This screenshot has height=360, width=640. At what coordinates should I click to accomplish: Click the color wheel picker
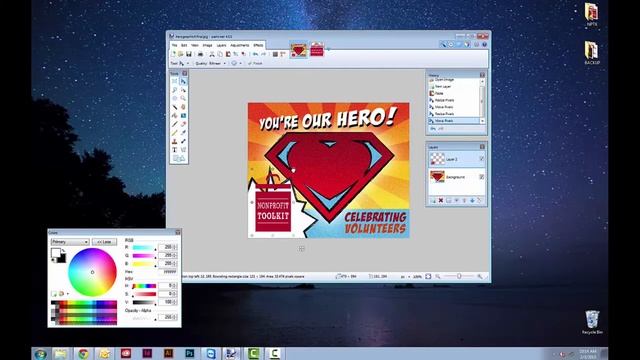92,272
